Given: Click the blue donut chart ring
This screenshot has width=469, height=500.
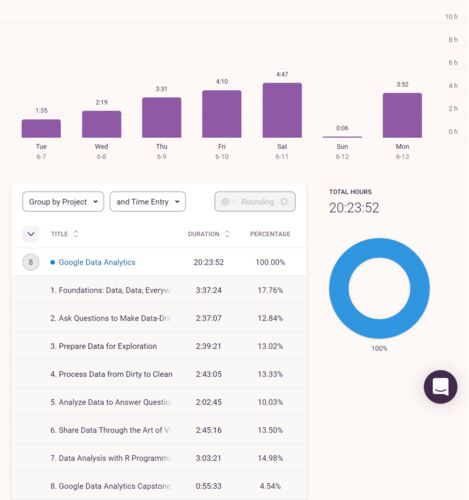Looking at the screenshot, I should 379,248.
